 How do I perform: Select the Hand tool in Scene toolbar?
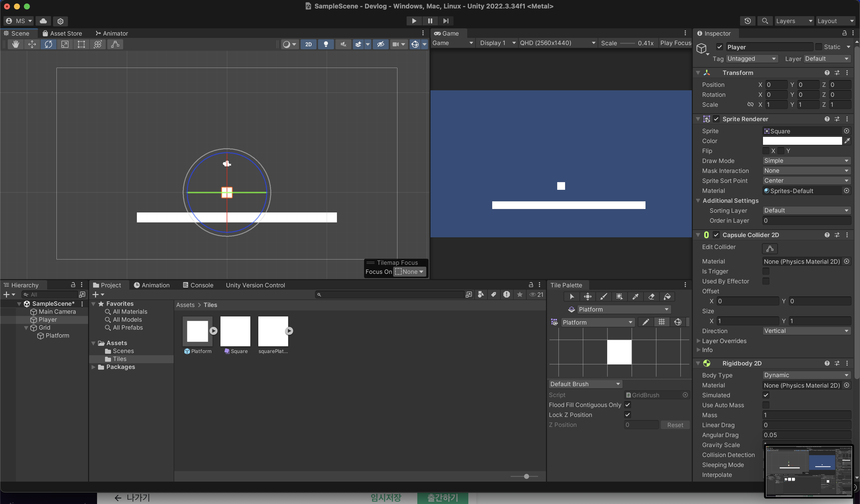(x=15, y=44)
